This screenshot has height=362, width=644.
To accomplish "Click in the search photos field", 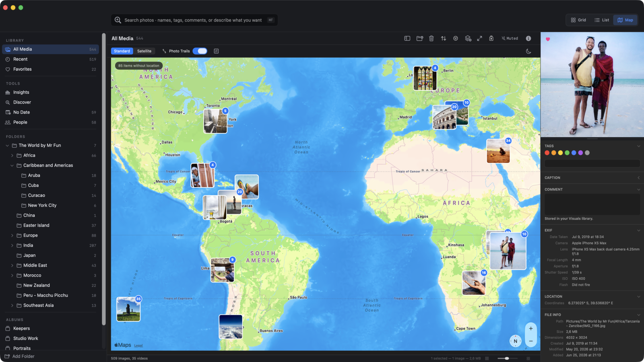I will click(194, 20).
